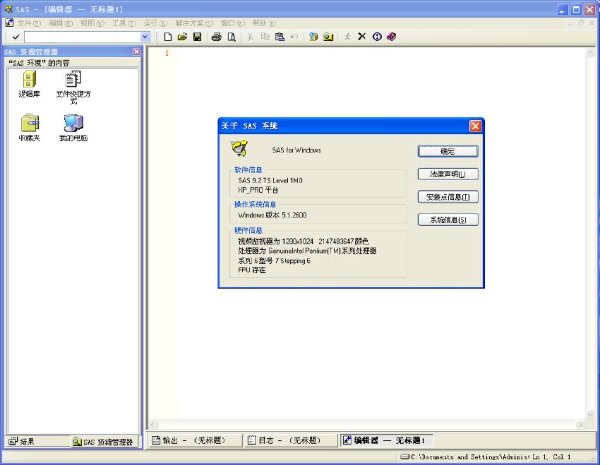Image resolution: width=600 pixels, height=465 pixels.
Task: Click the 安装点信息(T) button
Action: click(x=448, y=197)
